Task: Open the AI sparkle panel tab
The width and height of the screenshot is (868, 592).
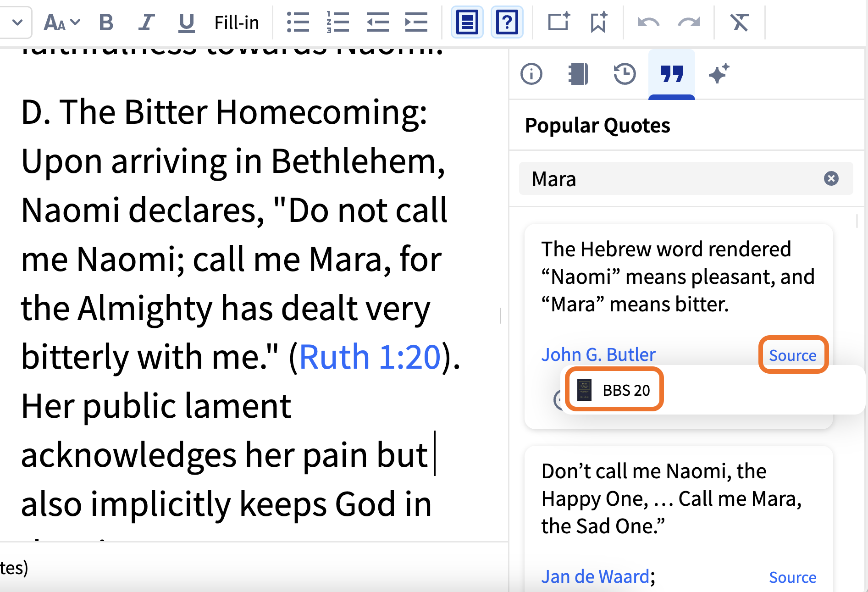Action: (x=719, y=74)
